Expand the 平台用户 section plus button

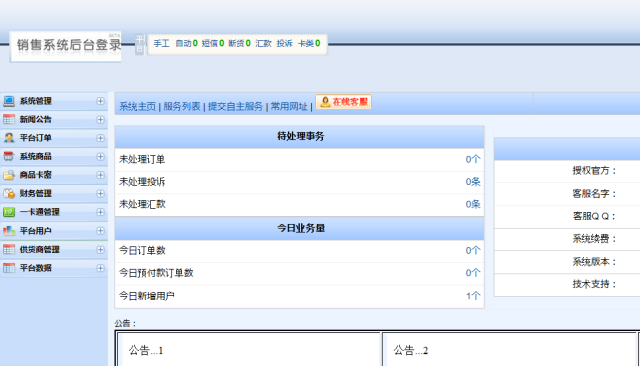tap(100, 231)
